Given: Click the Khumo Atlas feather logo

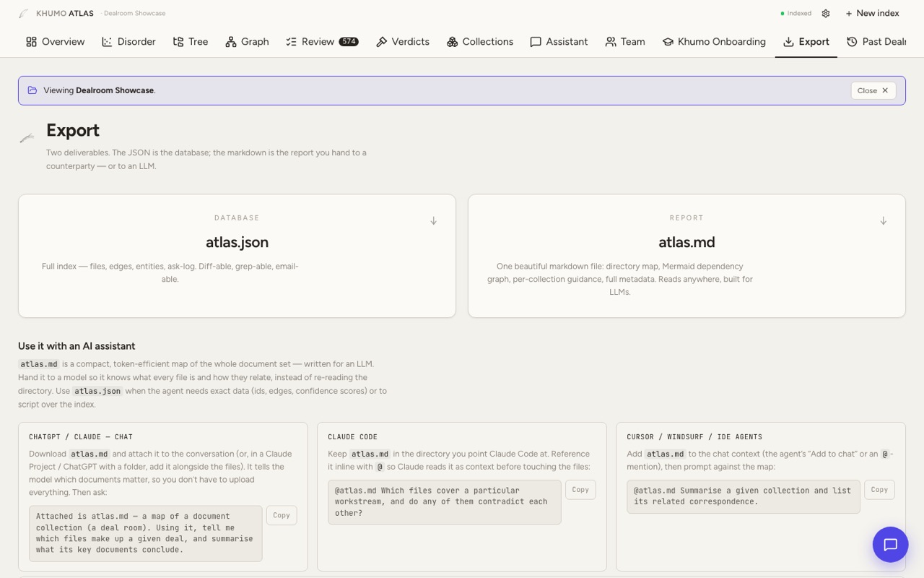Looking at the screenshot, I should pos(24,13).
